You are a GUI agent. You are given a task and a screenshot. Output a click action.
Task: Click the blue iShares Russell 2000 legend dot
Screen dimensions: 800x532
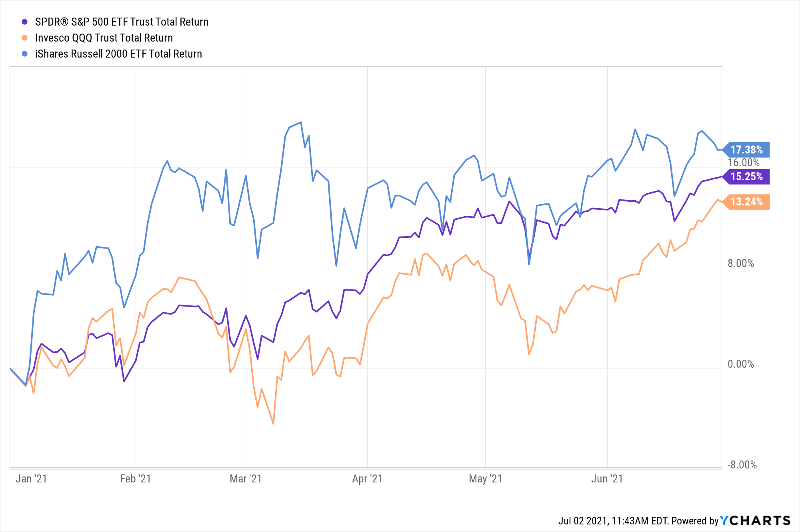pos(25,54)
